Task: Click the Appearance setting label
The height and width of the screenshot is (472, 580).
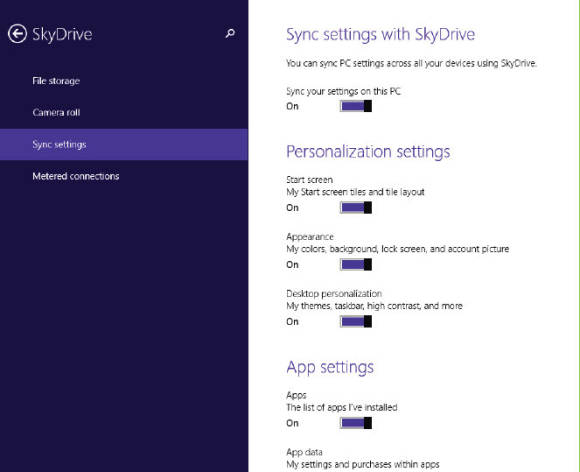Action: pyautogui.click(x=310, y=237)
